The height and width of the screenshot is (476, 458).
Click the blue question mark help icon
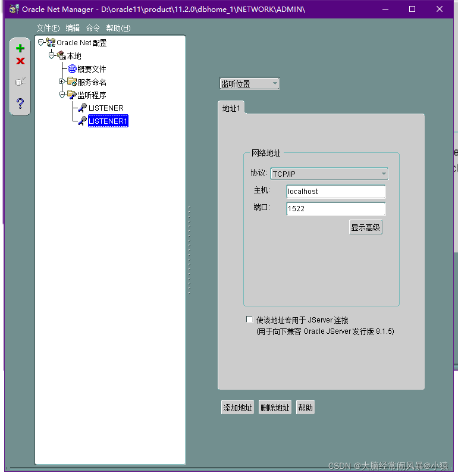pos(20,104)
